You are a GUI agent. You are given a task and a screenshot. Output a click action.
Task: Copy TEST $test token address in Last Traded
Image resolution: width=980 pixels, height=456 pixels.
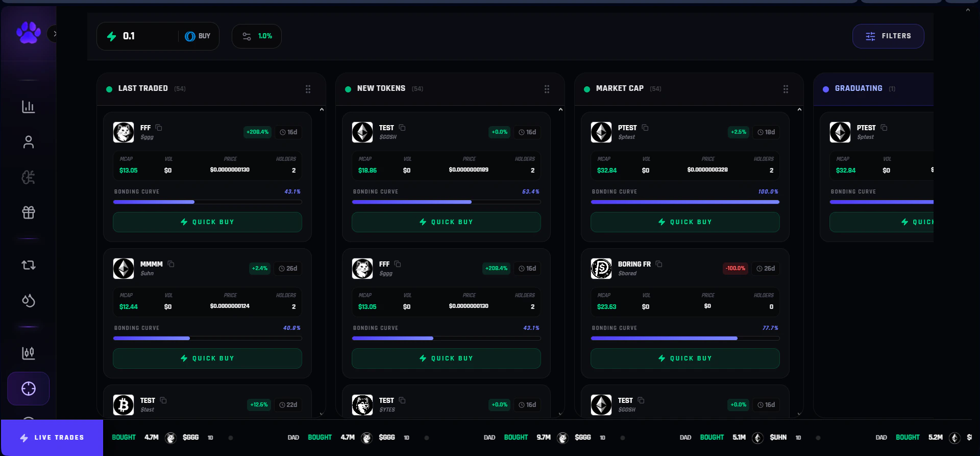pyautogui.click(x=163, y=400)
